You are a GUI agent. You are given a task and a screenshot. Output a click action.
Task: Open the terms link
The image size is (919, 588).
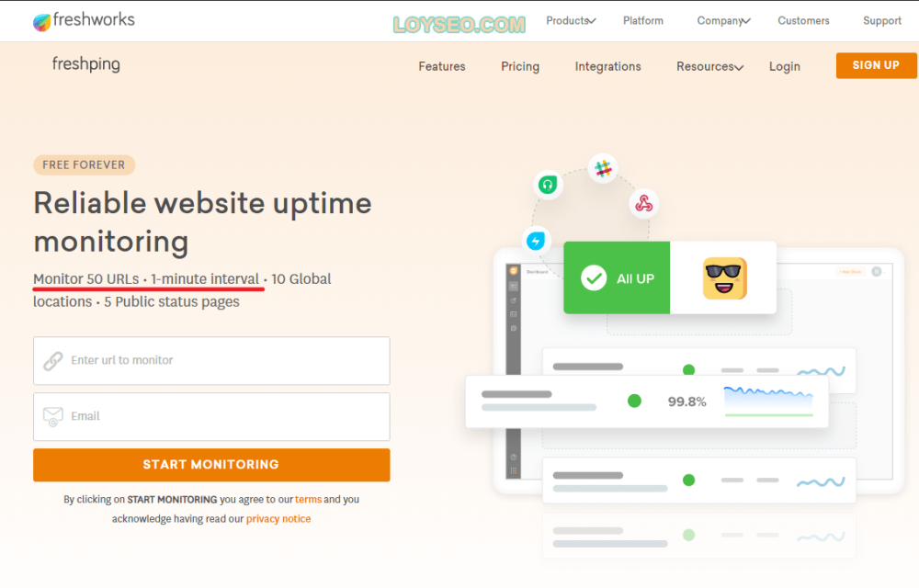pos(308,499)
